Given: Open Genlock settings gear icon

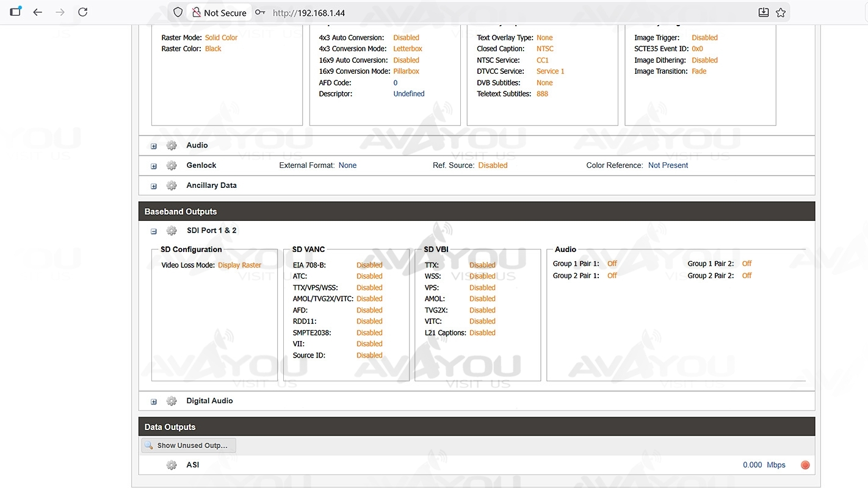Looking at the screenshot, I should pyautogui.click(x=172, y=166).
